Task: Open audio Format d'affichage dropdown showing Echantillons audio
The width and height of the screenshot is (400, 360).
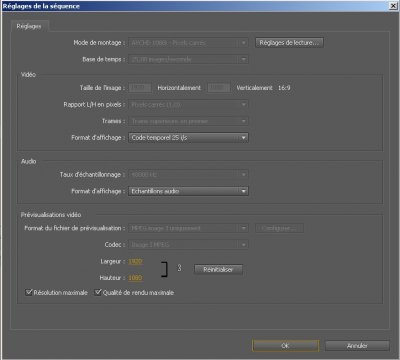Action: (x=188, y=191)
